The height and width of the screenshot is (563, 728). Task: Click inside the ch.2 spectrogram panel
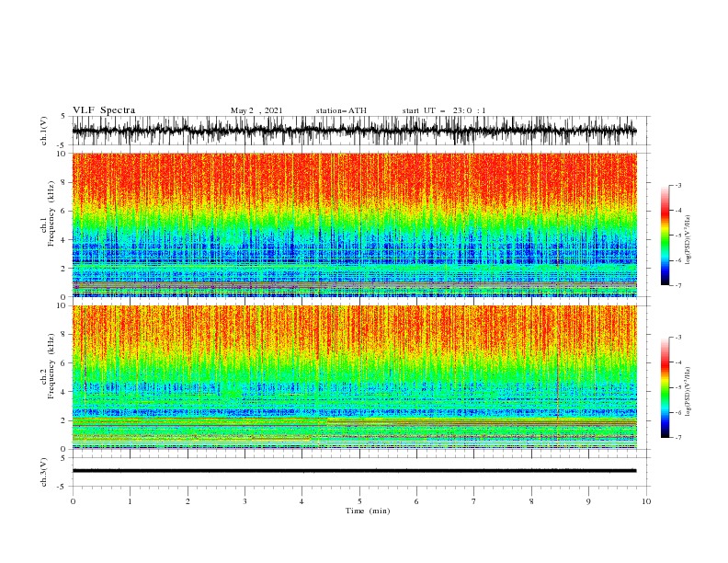click(354, 377)
